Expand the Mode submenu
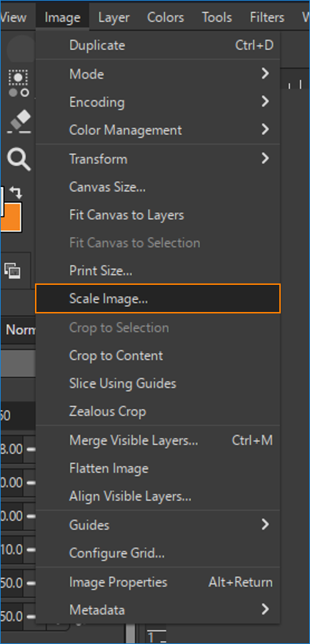The height and width of the screenshot is (644, 310). 158,74
